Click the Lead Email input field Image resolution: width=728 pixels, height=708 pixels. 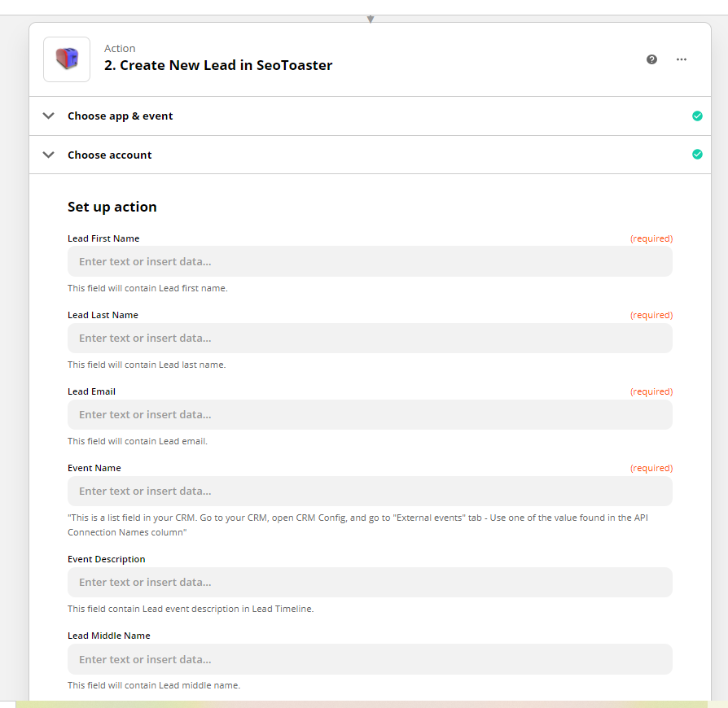370,415
